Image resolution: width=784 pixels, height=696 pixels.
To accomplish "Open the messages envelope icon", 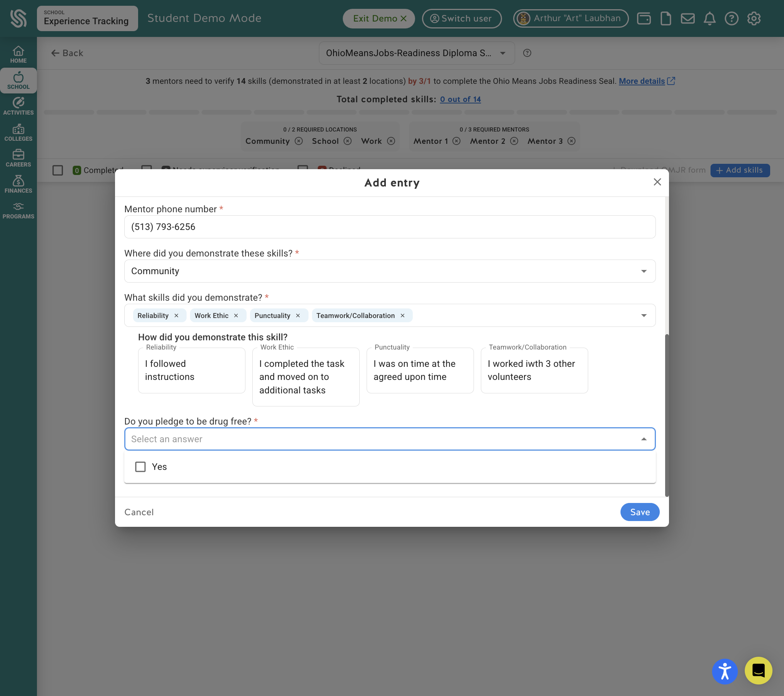I will click(x=687, y=18).
